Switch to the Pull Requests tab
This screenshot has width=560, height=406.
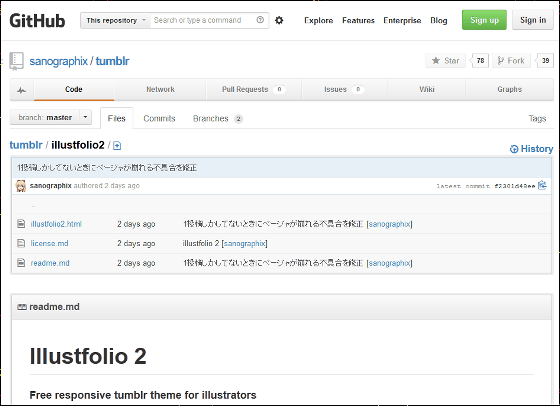(x=254, y=90)
